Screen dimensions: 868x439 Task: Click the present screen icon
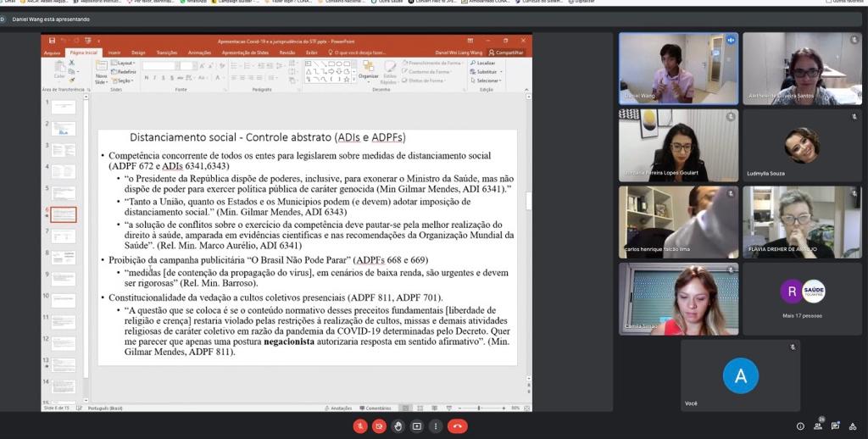(x=416, y=426)
